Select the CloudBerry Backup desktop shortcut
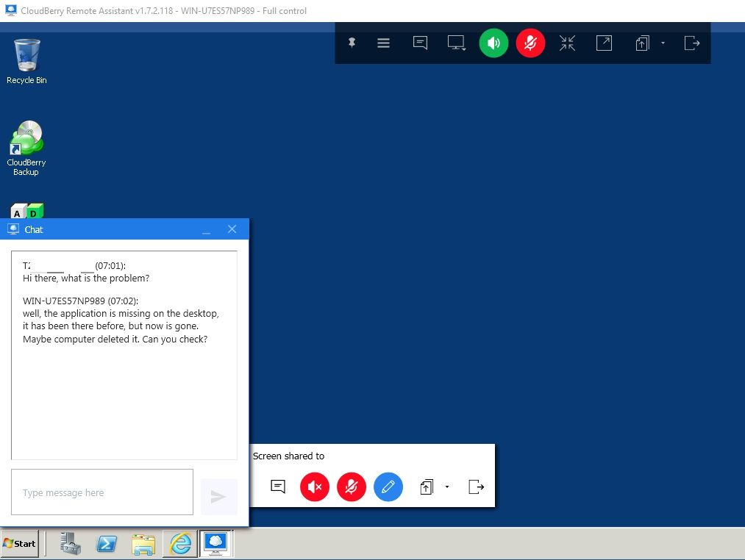 click(x=26, y=148)
